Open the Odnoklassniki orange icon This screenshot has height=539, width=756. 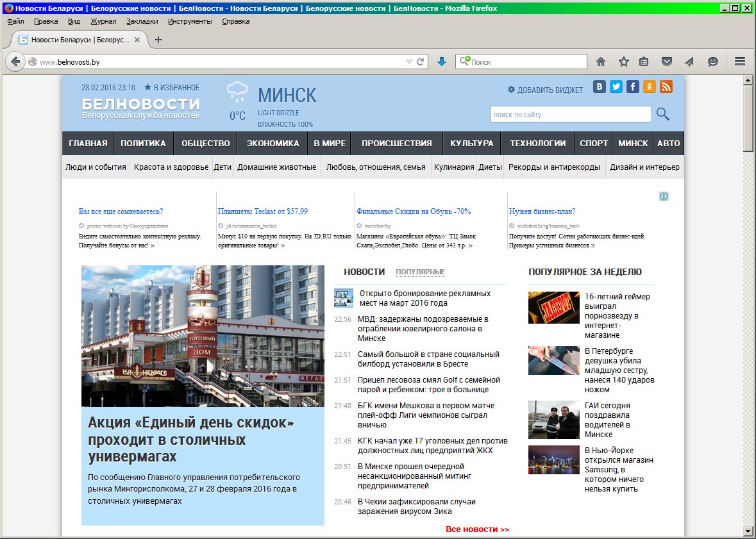point(650,87)
